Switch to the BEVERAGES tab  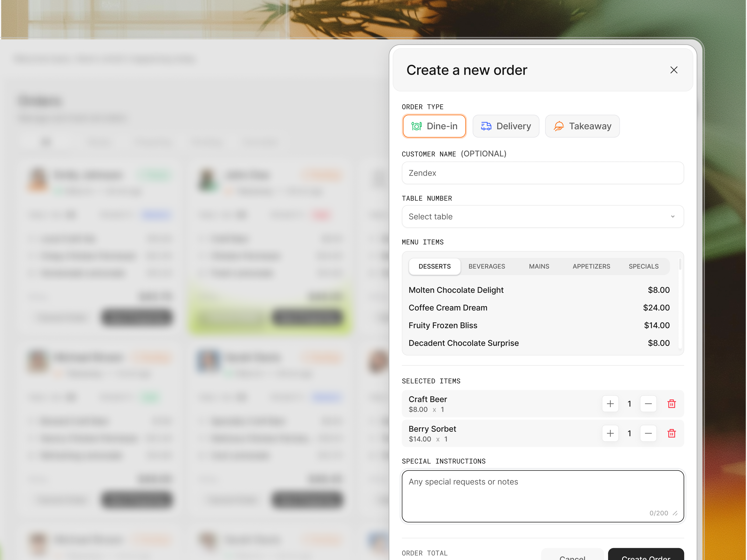pos(487,266)
